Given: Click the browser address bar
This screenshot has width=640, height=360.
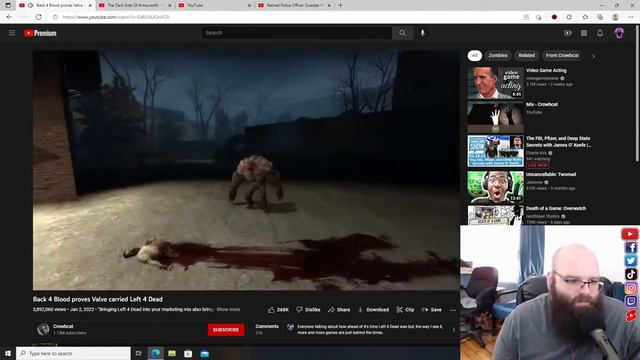Looking at the screenshot, I should pos(286,17).
